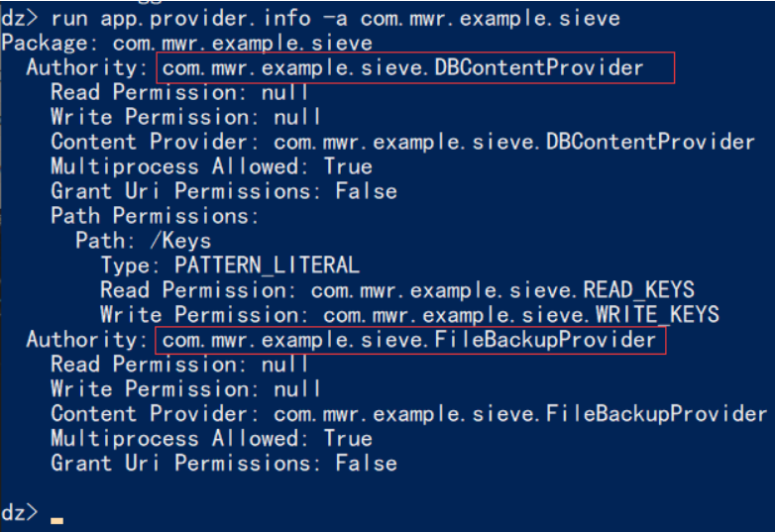
Task: Click Content Provider DBContentProvider text
Action: (402, 143)
